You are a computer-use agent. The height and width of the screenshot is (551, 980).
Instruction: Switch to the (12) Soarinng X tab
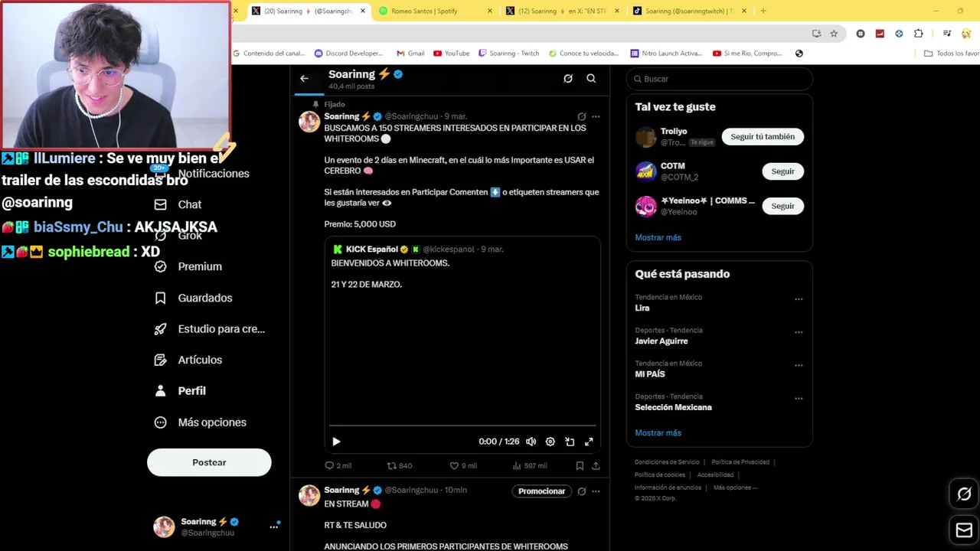[x=560, y=11]
